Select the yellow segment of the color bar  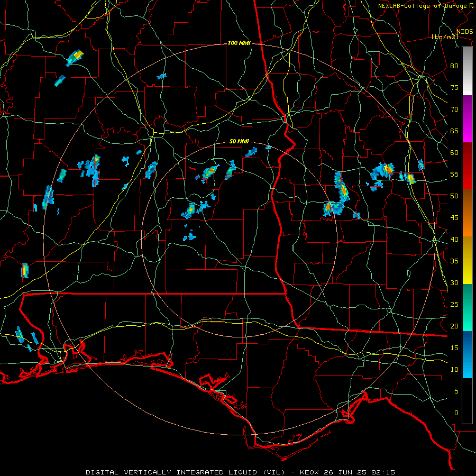[x=467, y=260]
